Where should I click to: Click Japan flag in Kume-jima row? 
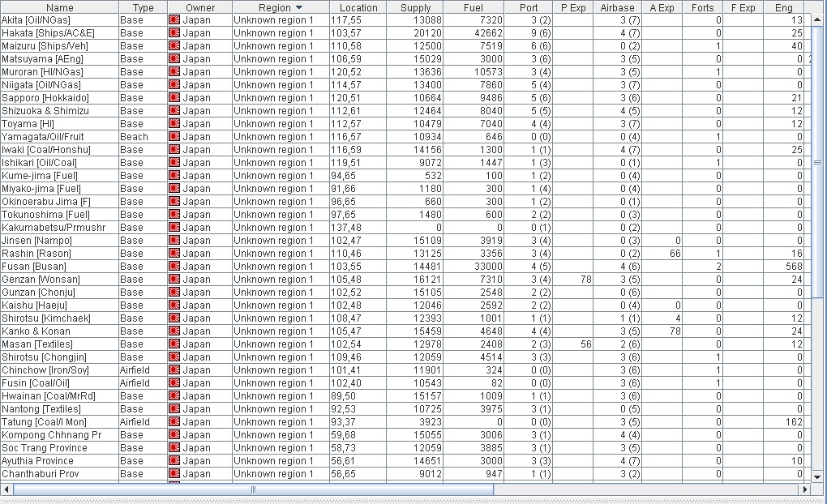click(174, 176)
